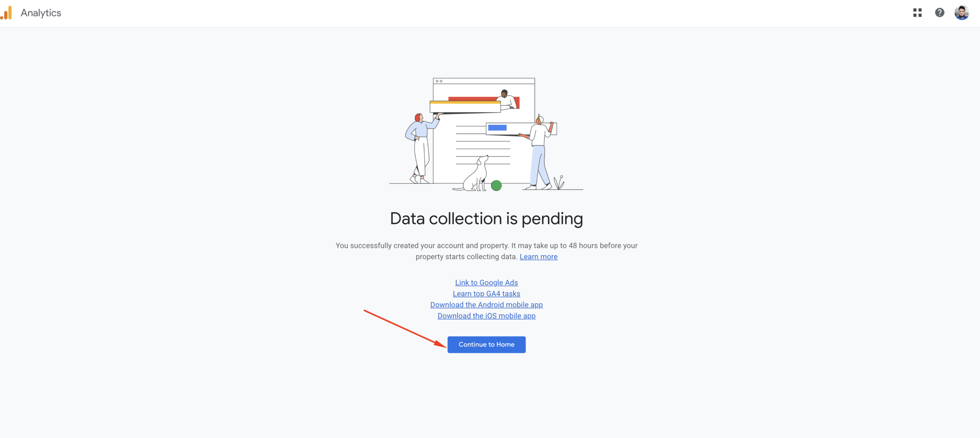Viewport: 980px width, 438px height.
Task: Open the account profile avatar
Action: point(962,13)
